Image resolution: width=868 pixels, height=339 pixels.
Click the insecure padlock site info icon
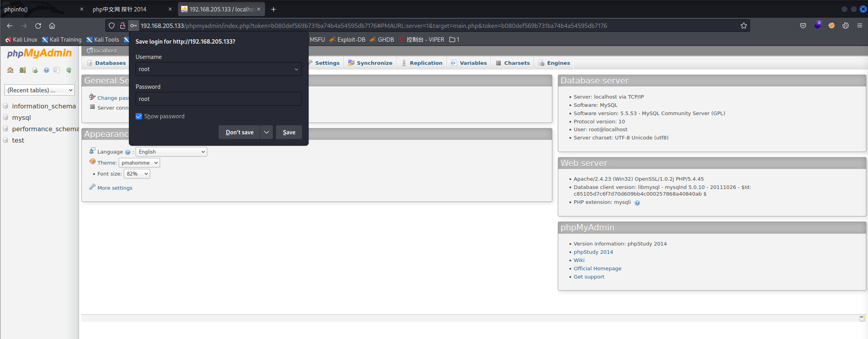[x=123, y=26]
